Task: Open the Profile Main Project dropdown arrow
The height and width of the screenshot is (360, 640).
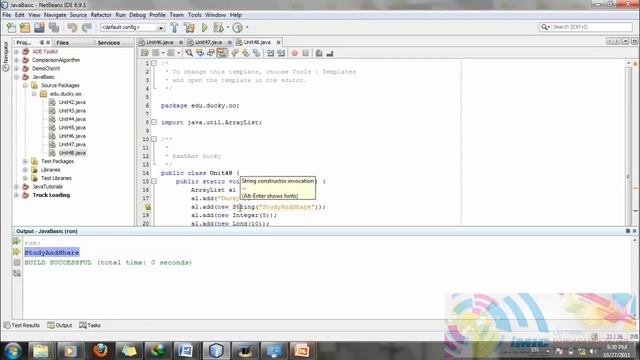Action: (x=247, y=27)
